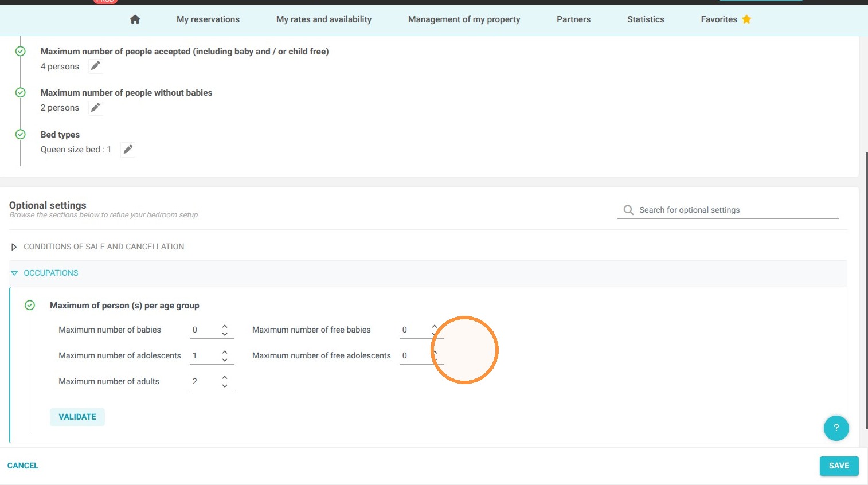
Task: Edit Bed types with pencil icon
Action: tap(128, 149)
